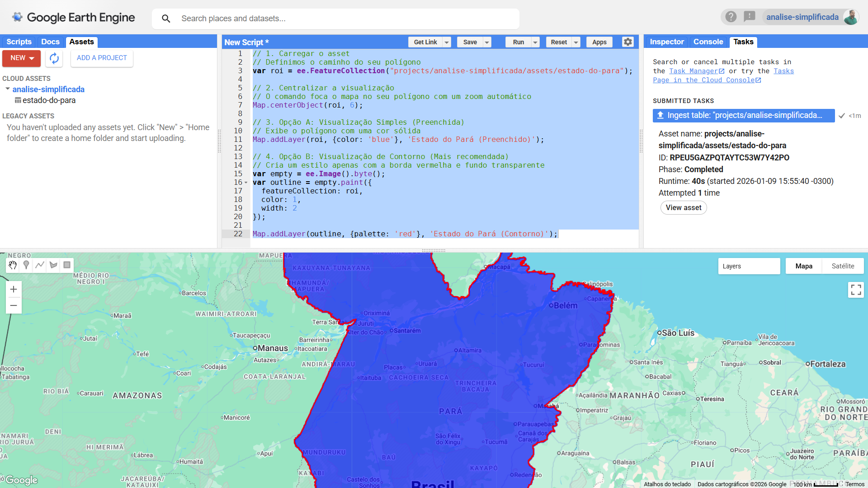Open the Task Manager link

[x=693, y=71]
